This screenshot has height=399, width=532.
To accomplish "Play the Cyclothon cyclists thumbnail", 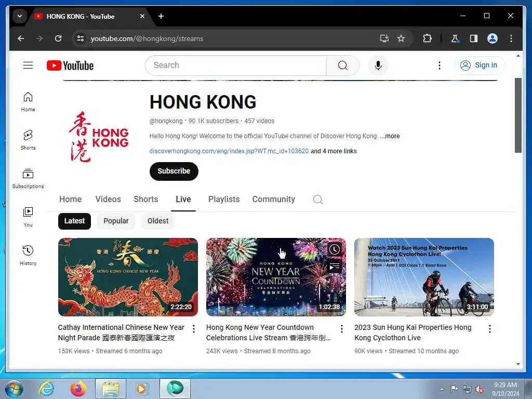I will tap(424, 277).
